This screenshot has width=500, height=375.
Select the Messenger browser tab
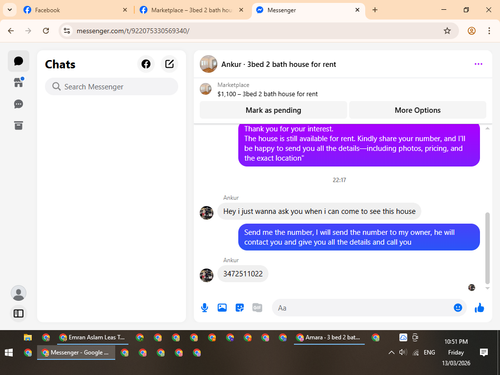(307, 10)
